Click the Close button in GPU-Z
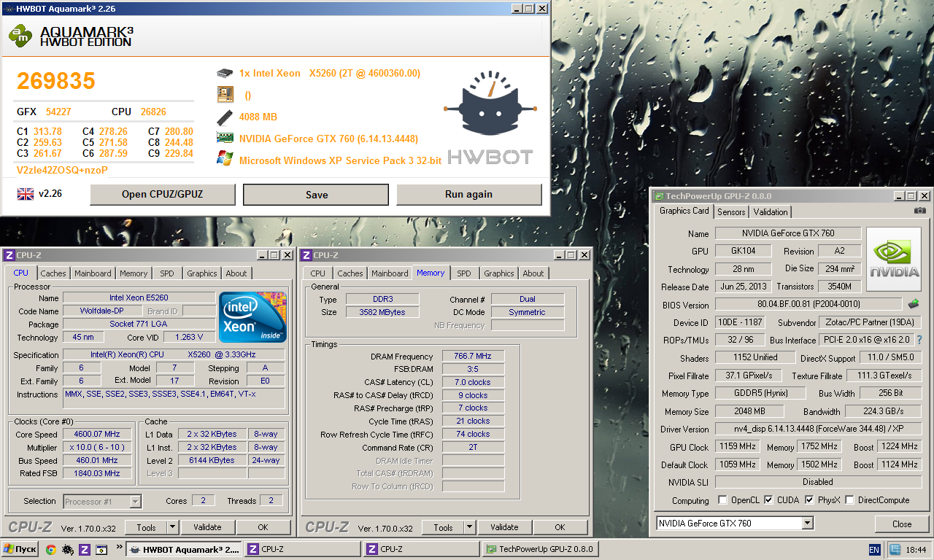 [x=902, y=524]
